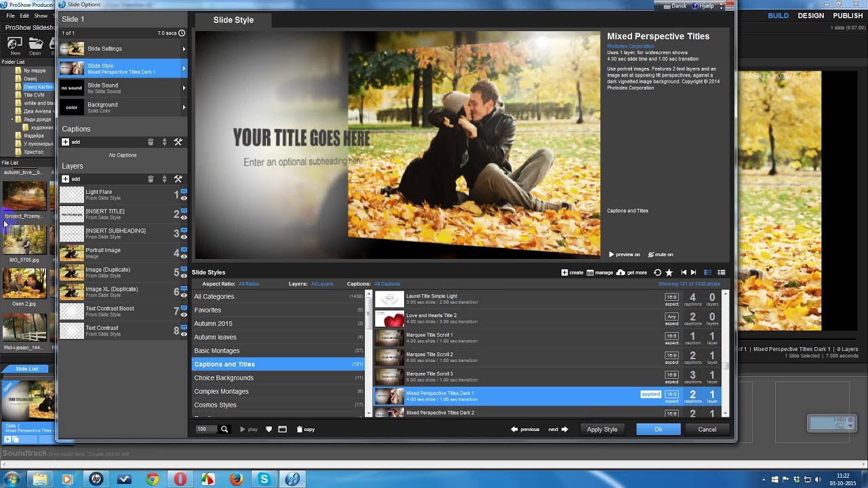Screen dimensions: 868x488
Task: Expand the Background arrow
Action: pos(184,107)
